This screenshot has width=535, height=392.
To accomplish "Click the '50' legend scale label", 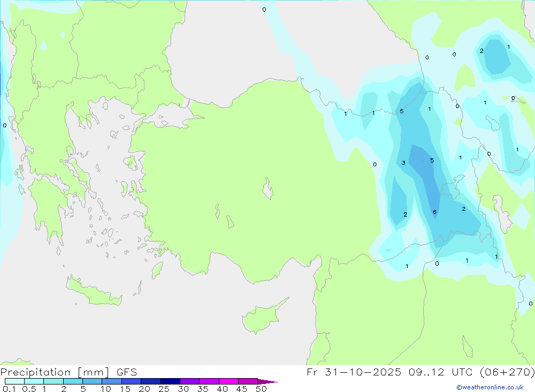I will [x=261, y=389].
